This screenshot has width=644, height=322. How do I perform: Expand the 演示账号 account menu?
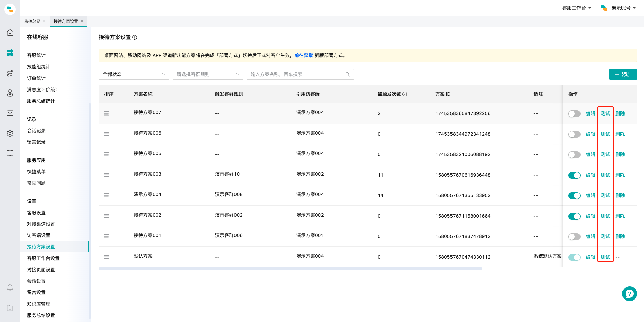click(x=618, y=8)
